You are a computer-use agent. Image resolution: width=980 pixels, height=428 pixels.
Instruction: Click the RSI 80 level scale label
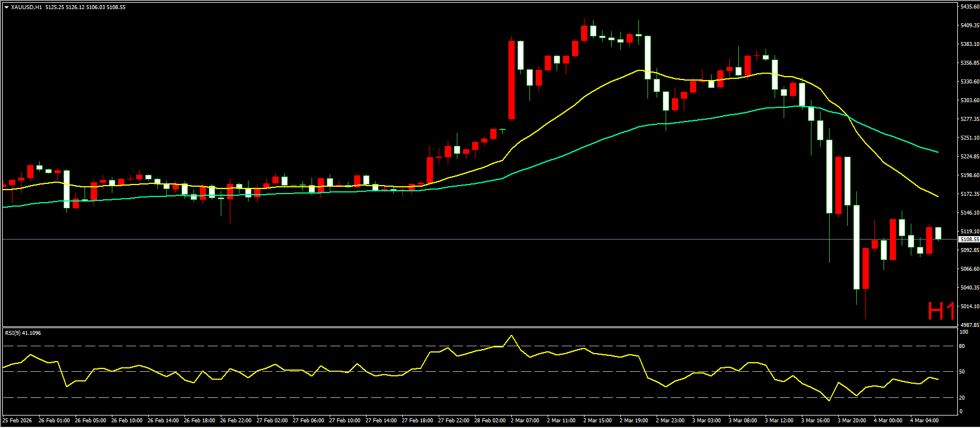(962, 346)
